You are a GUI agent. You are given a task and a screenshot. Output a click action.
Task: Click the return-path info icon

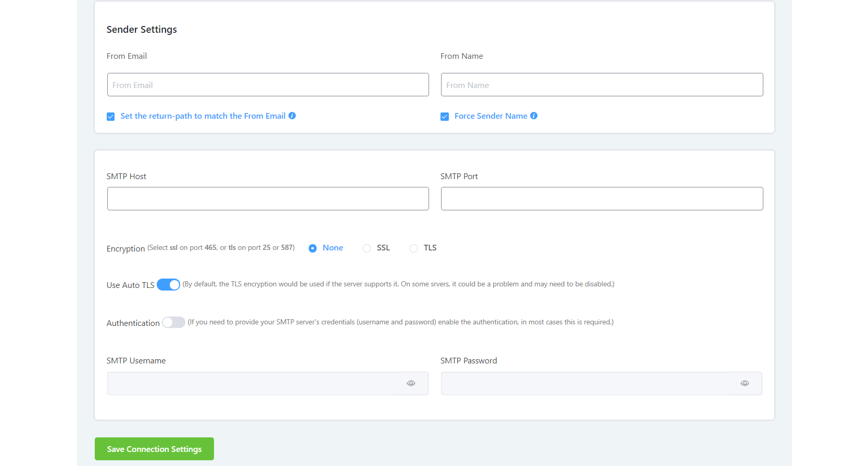(292, 116)
